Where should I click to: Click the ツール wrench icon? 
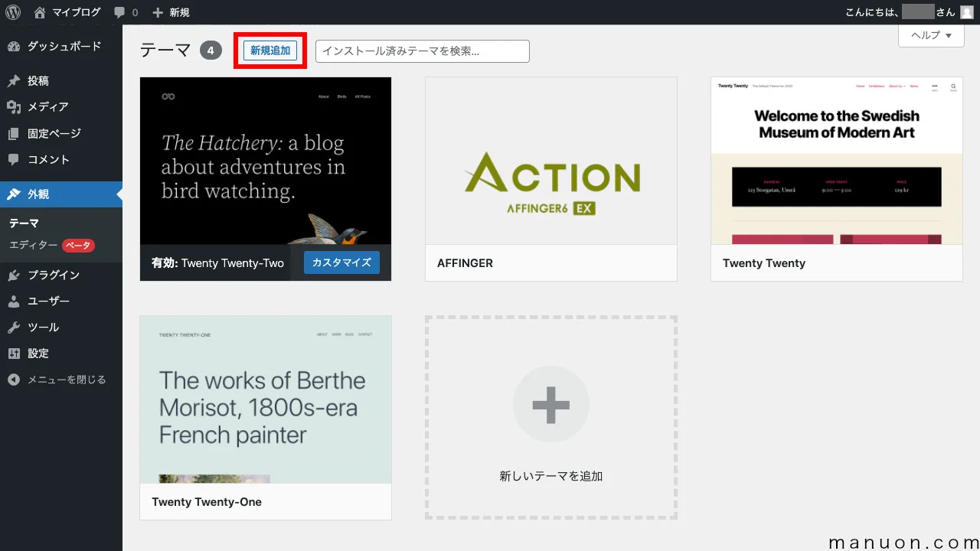point(14,328)
